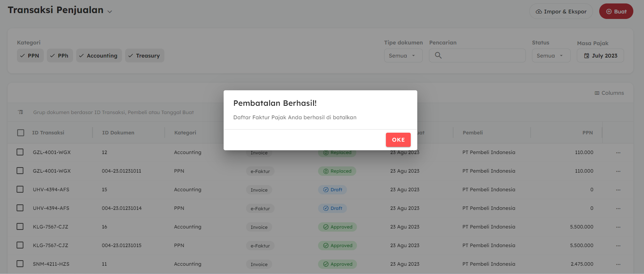The width and height of the screenshot is (644, 274).
Task: Toggle the select-all checkbox in header
Action: (x=21, y=133)
